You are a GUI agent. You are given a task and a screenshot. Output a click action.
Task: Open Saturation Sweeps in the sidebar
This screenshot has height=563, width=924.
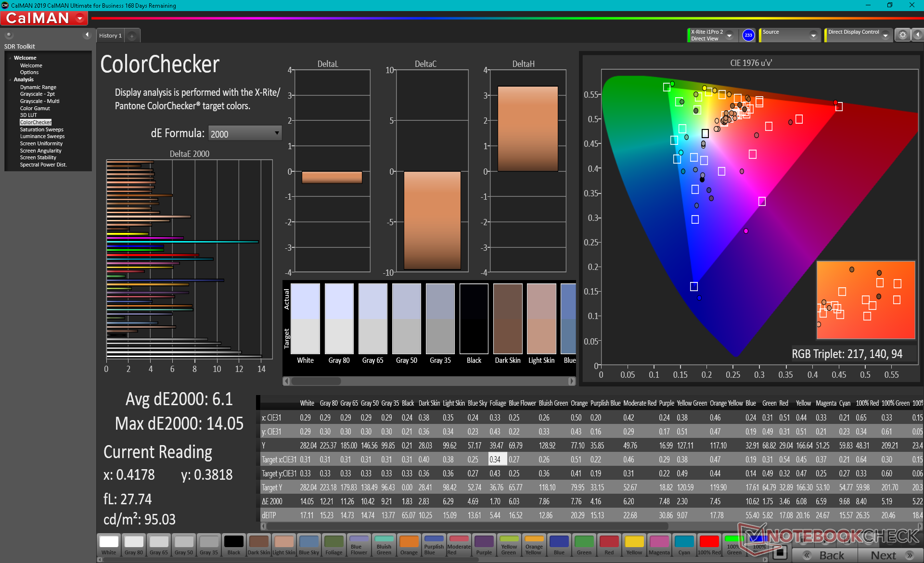41,129
